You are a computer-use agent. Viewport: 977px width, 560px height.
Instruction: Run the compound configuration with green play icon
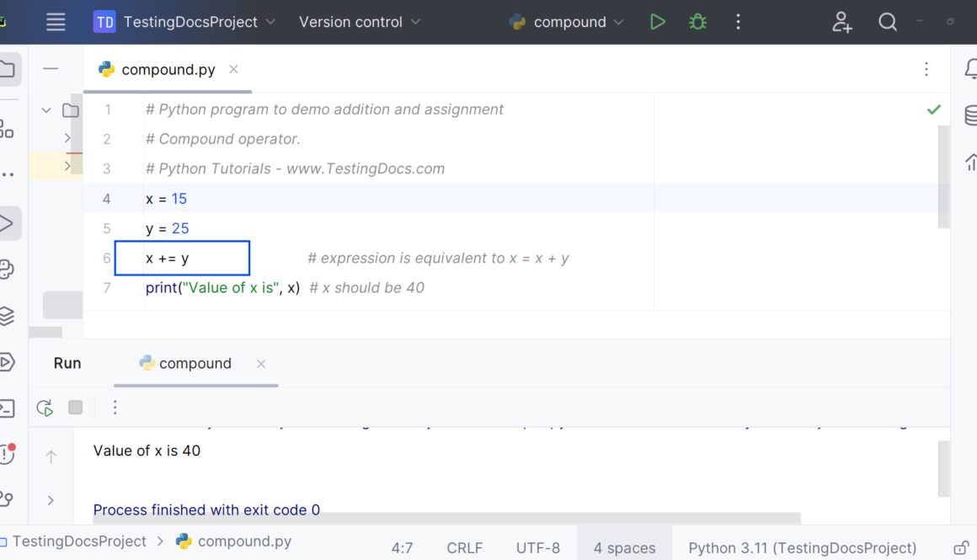click(658, 22)
